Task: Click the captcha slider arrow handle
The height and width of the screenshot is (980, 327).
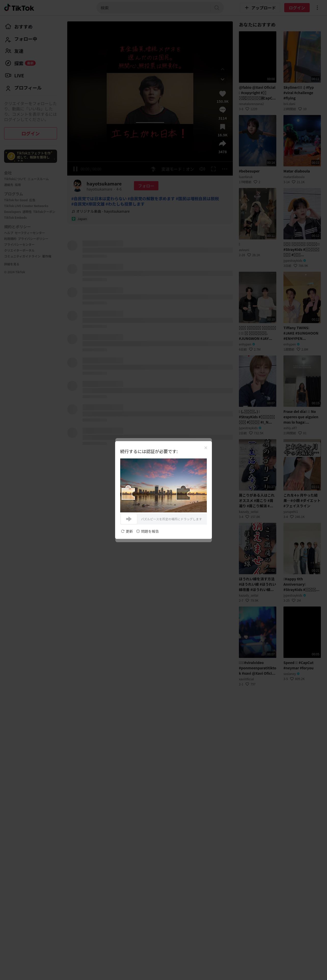Action: pos(129,519)
